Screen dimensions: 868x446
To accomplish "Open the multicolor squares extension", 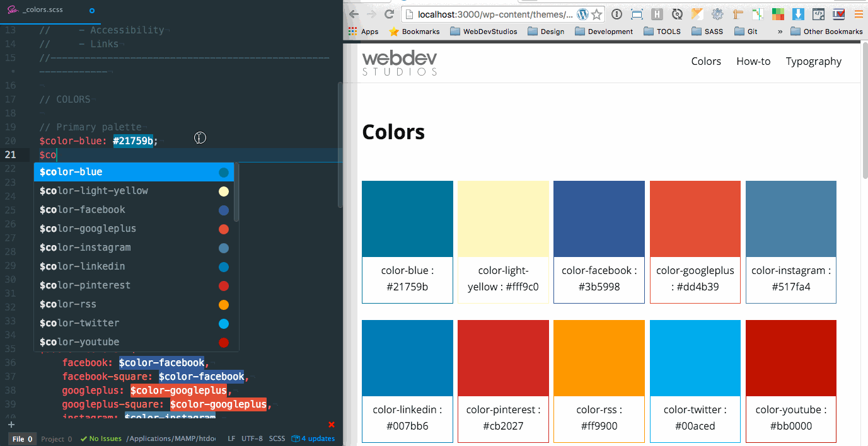I will [778, 14].
